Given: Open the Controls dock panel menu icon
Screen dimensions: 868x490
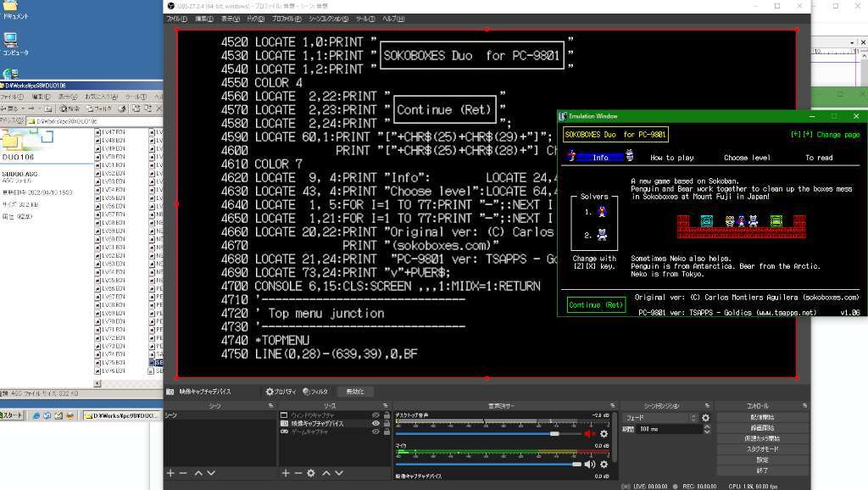Looking at the screenshot, I should click(x=804, y=406).
